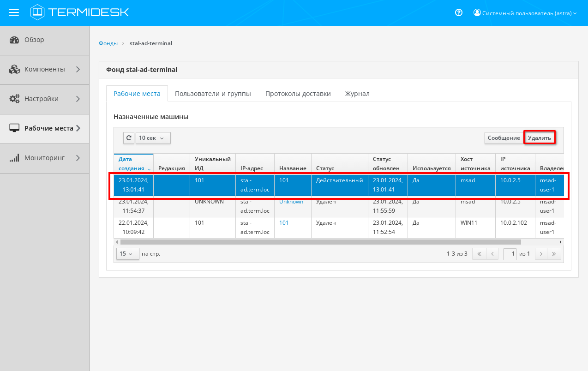Expand the Компоненты sidebar menu
This screenshot has width=588, height=371.
click(x=45, y=69)
